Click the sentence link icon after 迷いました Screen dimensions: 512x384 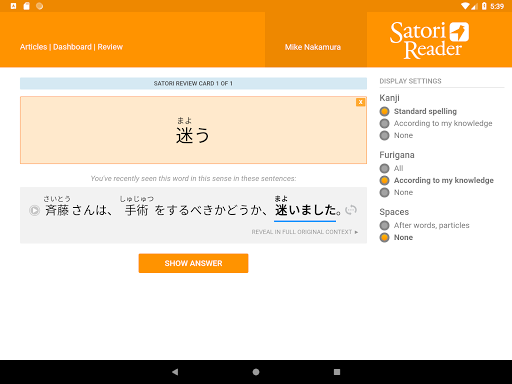351,210
